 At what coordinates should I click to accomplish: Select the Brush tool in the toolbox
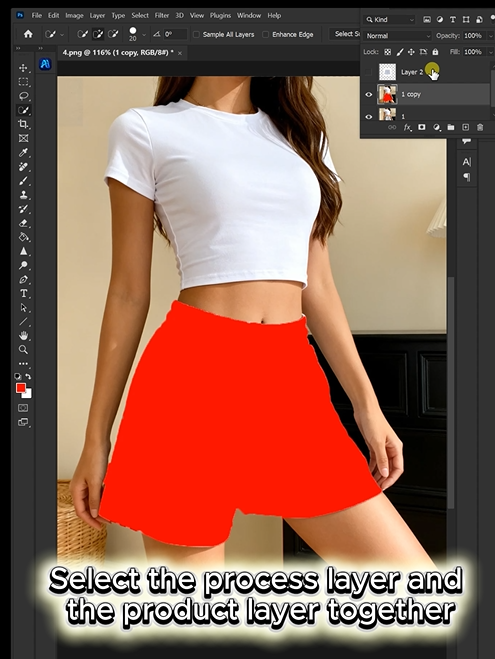pyautogui.click(x=23, y=181)
